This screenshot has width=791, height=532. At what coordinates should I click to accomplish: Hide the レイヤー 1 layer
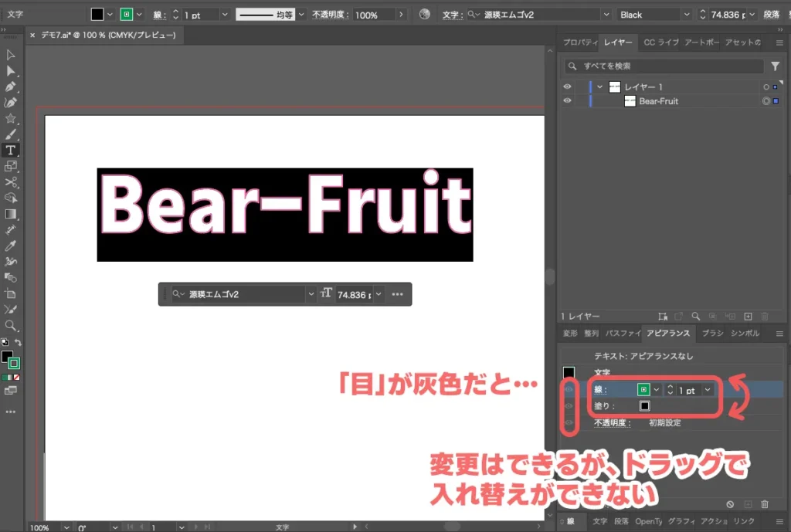click(569, 87)
